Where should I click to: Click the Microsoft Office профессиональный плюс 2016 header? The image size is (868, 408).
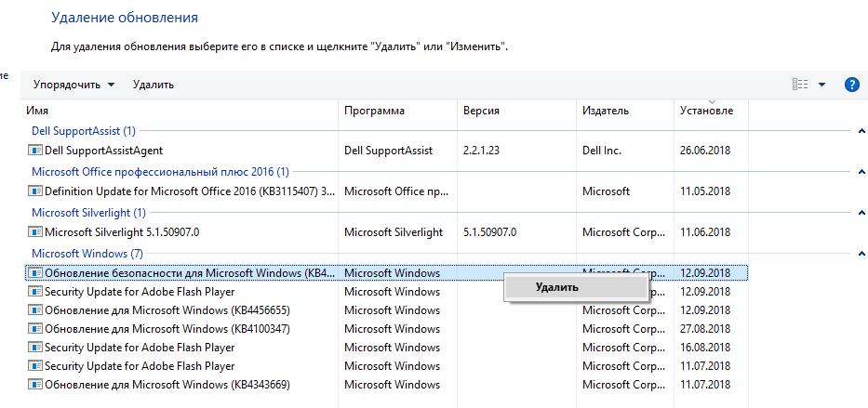coord(160,172)
